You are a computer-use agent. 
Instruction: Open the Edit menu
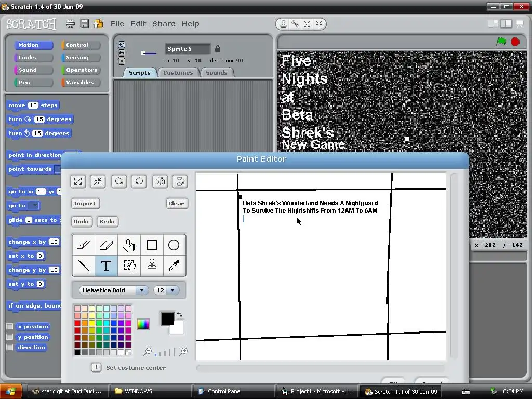point(138,24)
